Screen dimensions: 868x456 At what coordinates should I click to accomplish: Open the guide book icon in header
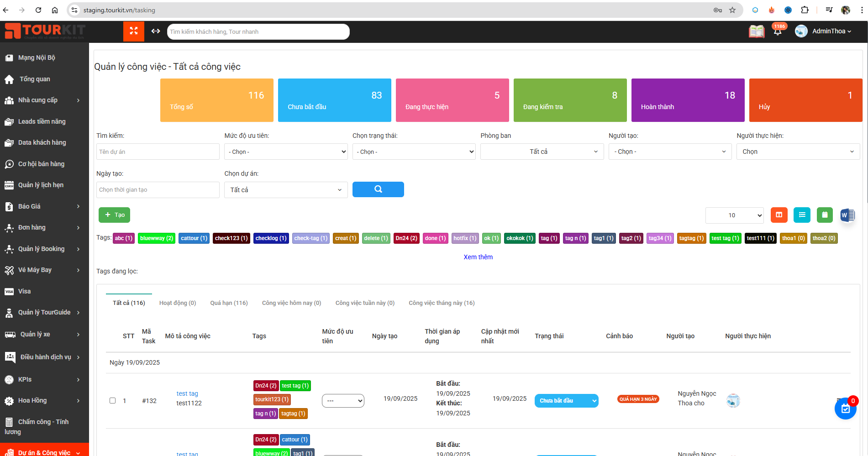pyautogui.click(x=757, y=31)
